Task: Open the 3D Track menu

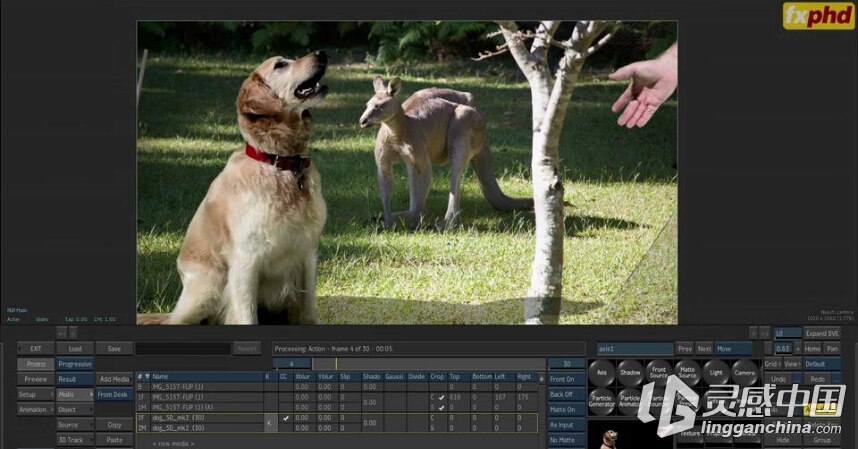Action: click(x=75, y=440)
